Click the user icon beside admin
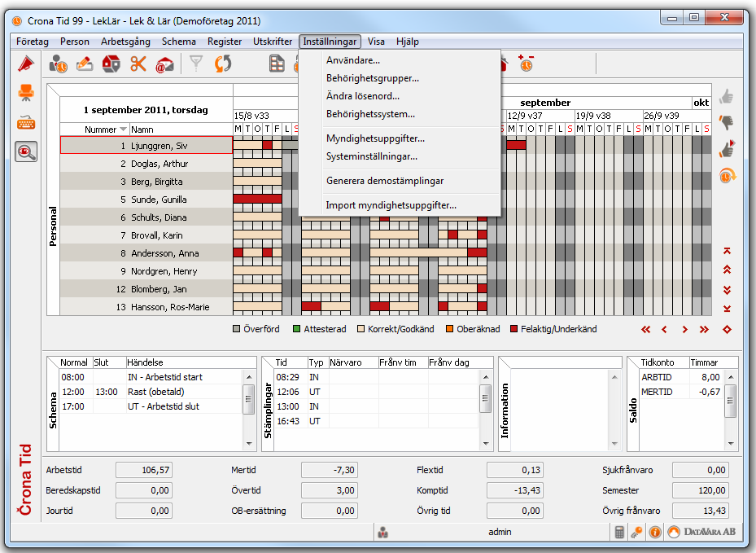This screenshot has width=756, height=553. pyautogui.click(x=382, y=533)
